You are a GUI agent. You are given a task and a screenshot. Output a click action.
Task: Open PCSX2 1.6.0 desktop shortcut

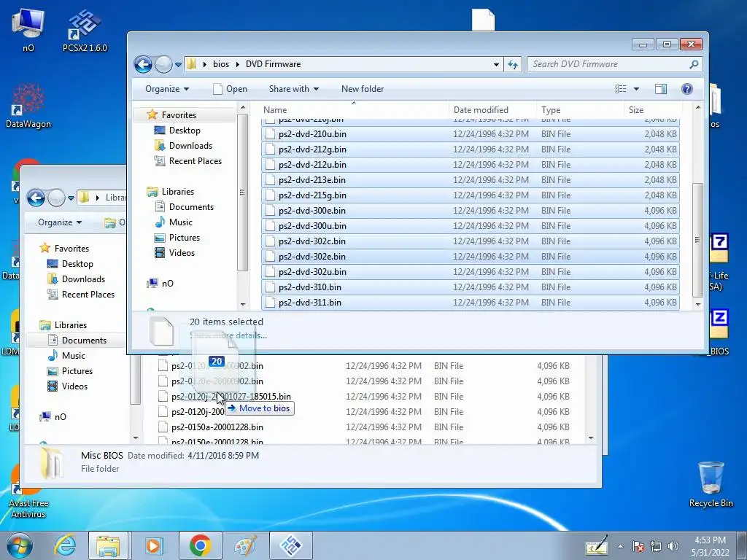pos(85,31)
